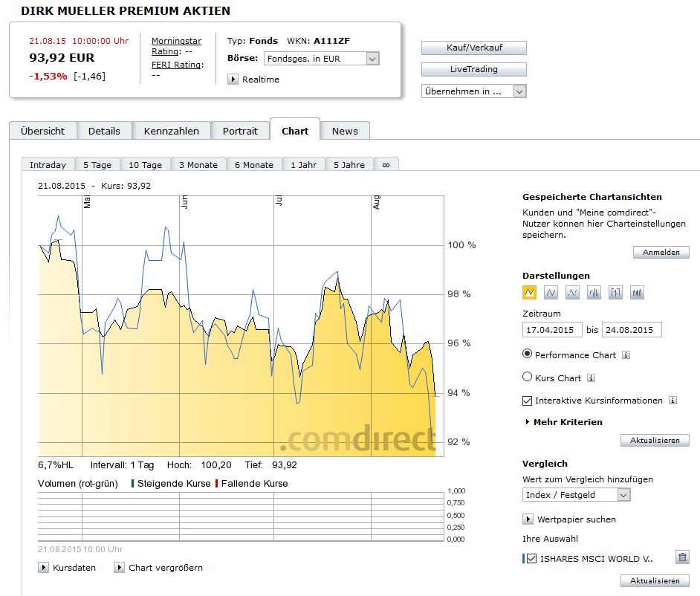
Task: Click the LiveTrading button
Action: [473, 69]
